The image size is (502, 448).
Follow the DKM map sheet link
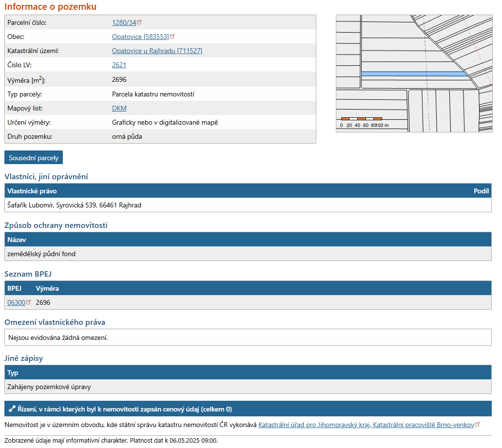[x=119, y=109]
